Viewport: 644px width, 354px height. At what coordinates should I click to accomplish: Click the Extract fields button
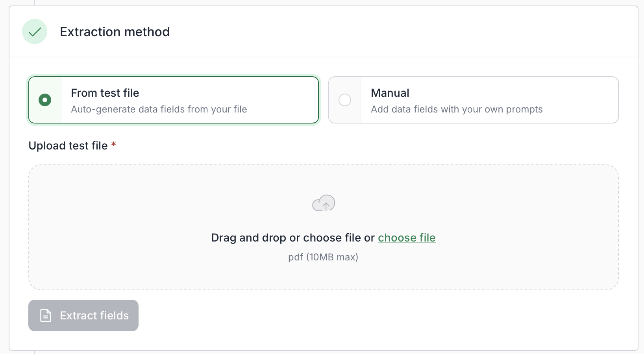tap(83, 315)
